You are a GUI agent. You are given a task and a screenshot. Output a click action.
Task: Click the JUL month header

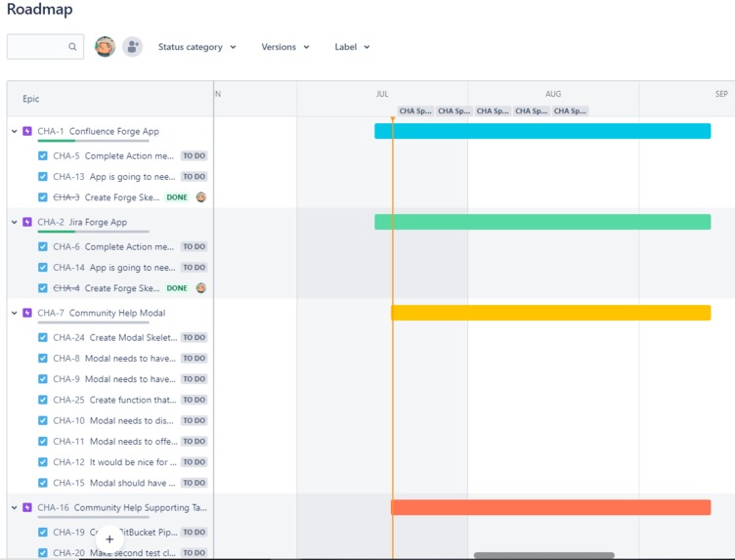pyautogui.click(x=382, y=94)
